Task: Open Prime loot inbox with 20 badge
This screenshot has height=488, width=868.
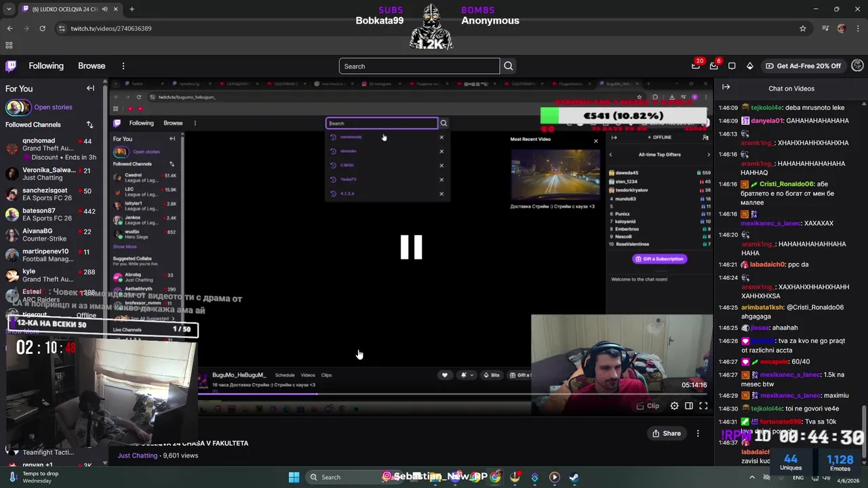Action: pos(696,66)
